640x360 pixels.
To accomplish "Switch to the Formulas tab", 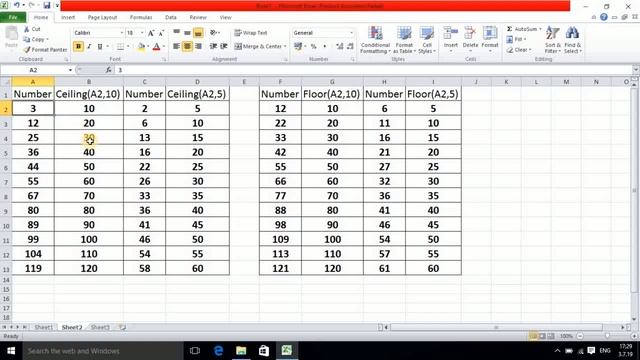I will click(141, 18).
